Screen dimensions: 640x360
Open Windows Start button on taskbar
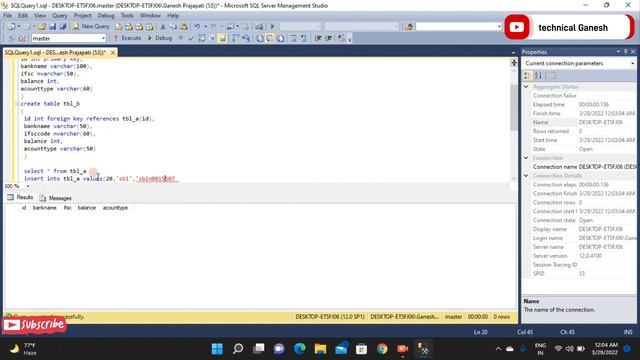pos(217,349)
